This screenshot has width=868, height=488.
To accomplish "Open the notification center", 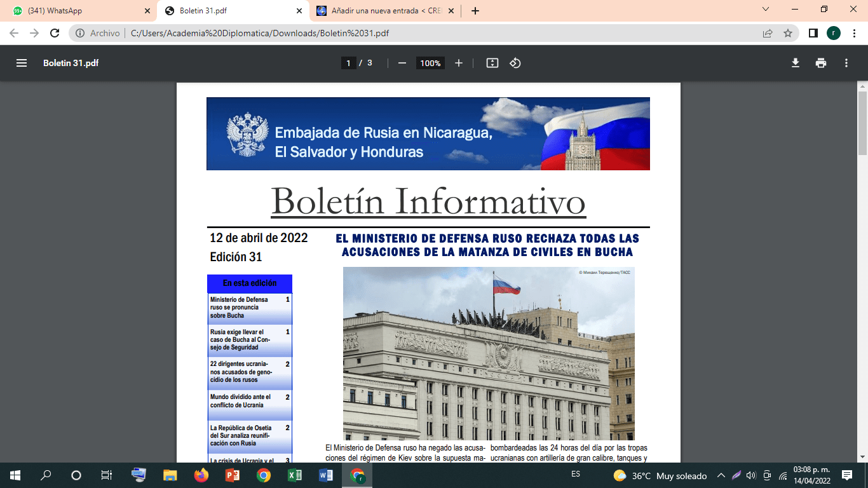I will (847, 475).
